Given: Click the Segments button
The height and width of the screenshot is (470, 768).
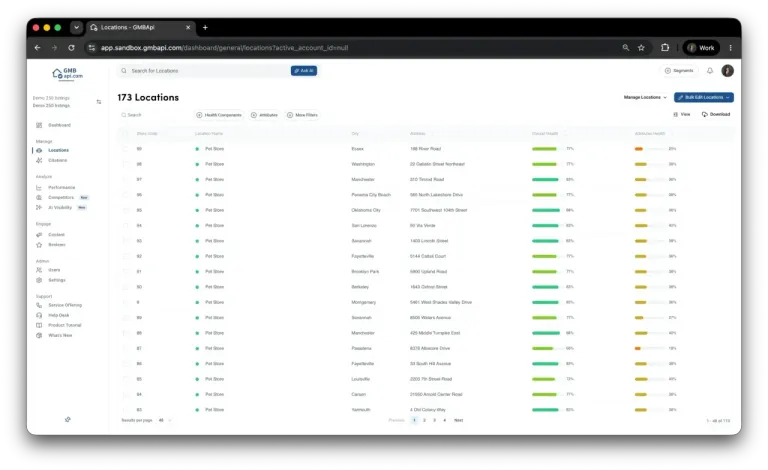Looking at the screenshot, I should coord(679,71).
